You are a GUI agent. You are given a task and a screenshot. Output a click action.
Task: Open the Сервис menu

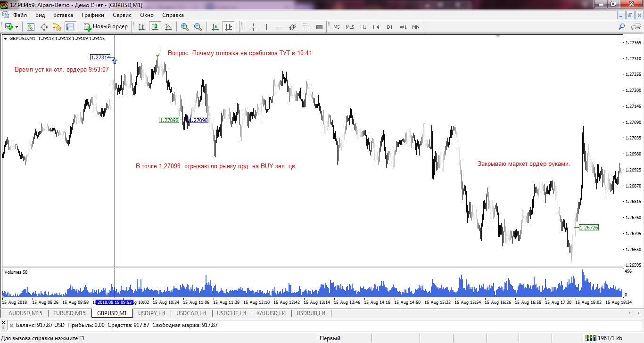click(122, 15)
